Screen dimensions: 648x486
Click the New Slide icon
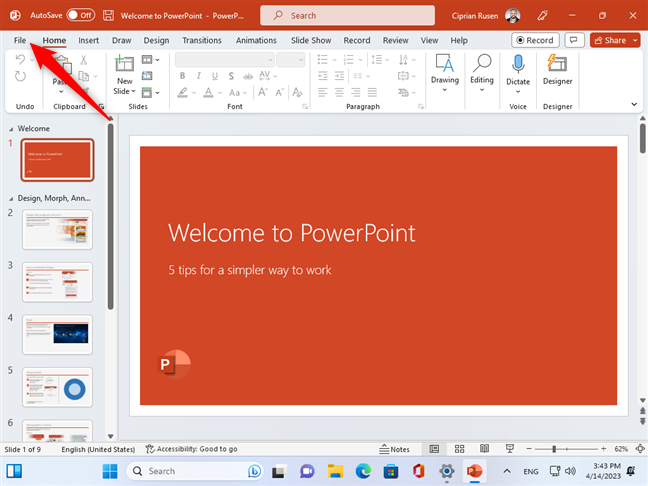click(x=124, y=64)
